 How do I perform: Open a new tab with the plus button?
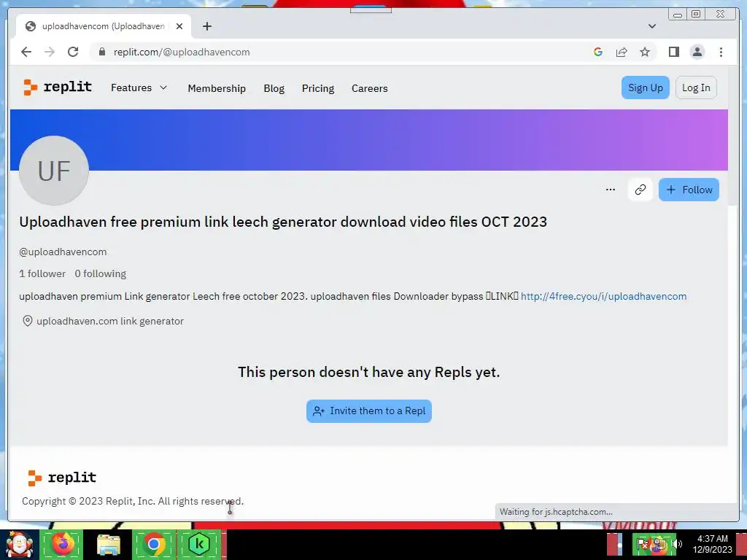(206, 26)
